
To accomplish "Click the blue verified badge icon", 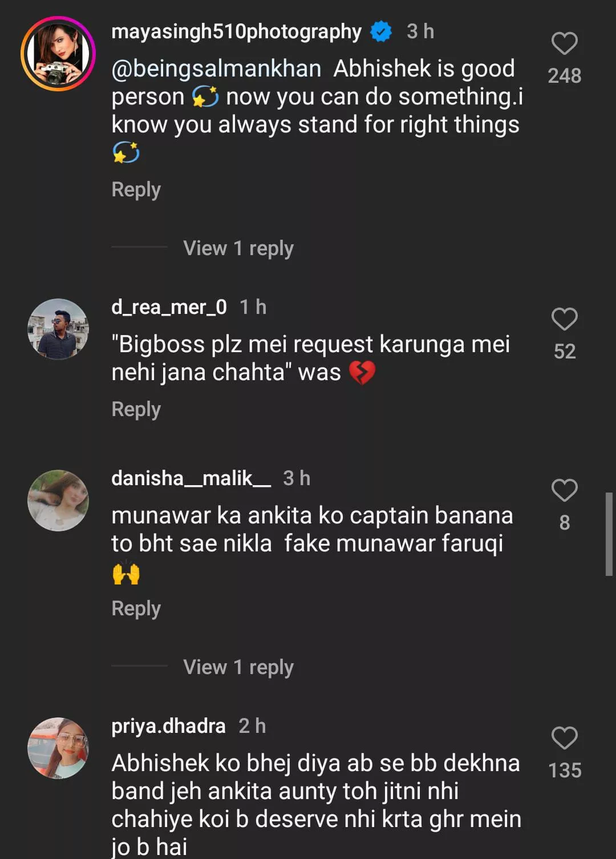I will [381, 31].
